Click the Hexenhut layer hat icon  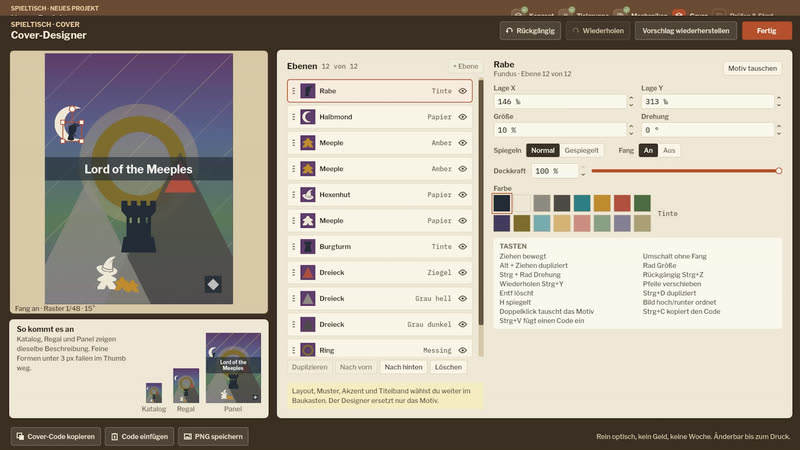pos(307,194)
